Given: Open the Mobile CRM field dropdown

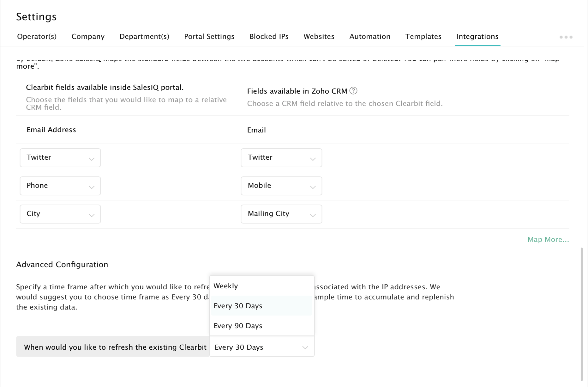Looking at the screenshot, I should (281, 186).
